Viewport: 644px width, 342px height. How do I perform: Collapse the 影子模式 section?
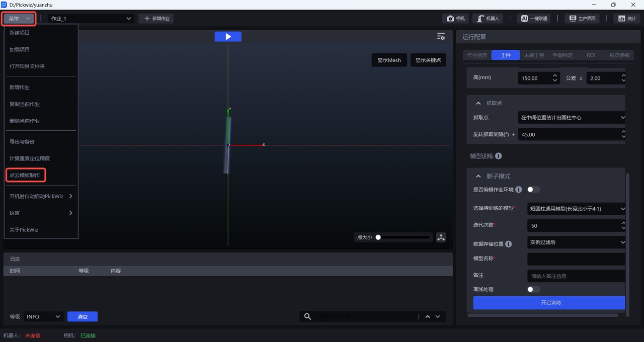coord(478,177)
